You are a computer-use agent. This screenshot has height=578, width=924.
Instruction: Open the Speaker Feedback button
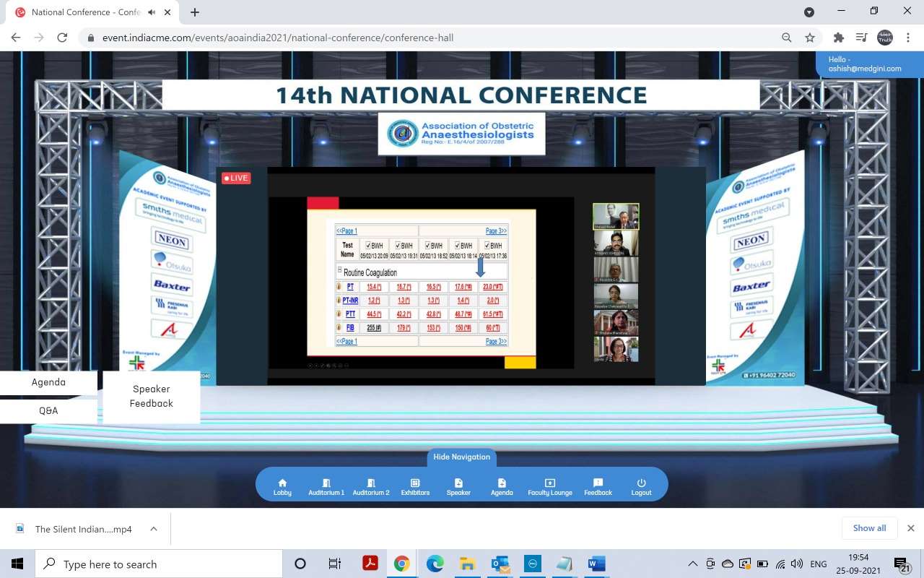(x=152, y=396)
